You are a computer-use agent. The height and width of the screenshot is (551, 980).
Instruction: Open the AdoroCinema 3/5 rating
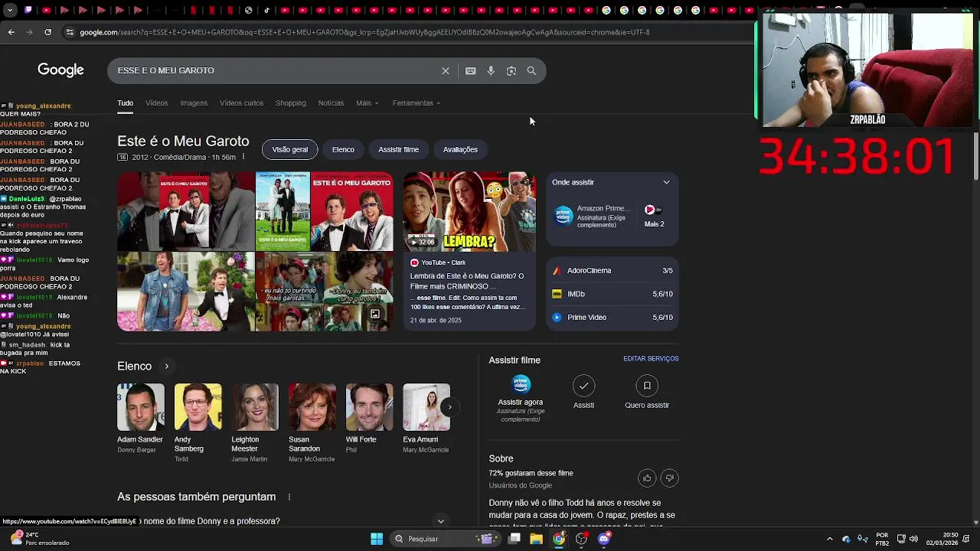612,270
